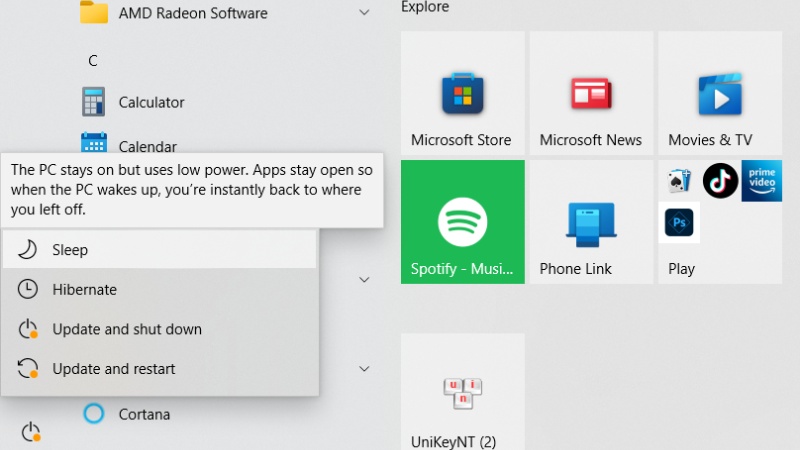Click the letter C section header
This screenshot has width=800, height=450.
92,61
